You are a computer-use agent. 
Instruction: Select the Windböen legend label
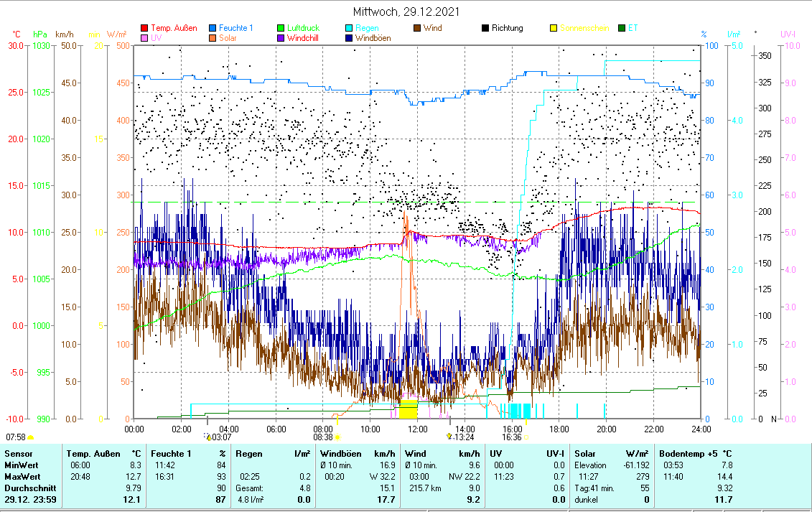(373, 39)
